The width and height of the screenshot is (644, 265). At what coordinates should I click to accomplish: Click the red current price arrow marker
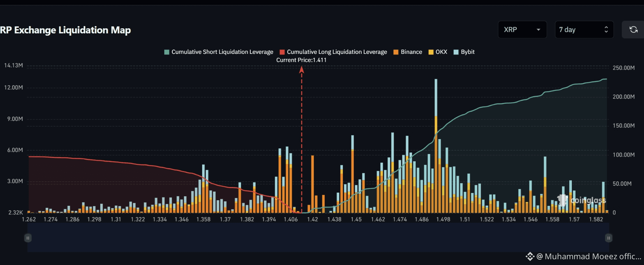point(301,70)
